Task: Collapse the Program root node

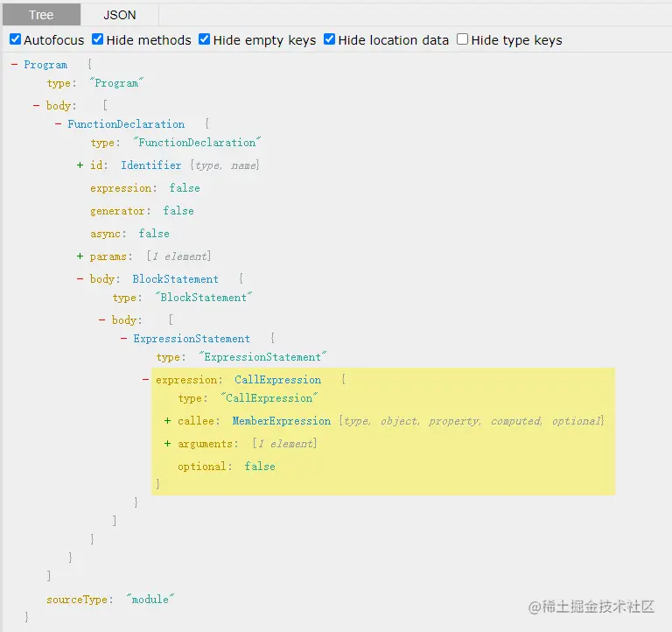Action: click(x=15, y=65)
